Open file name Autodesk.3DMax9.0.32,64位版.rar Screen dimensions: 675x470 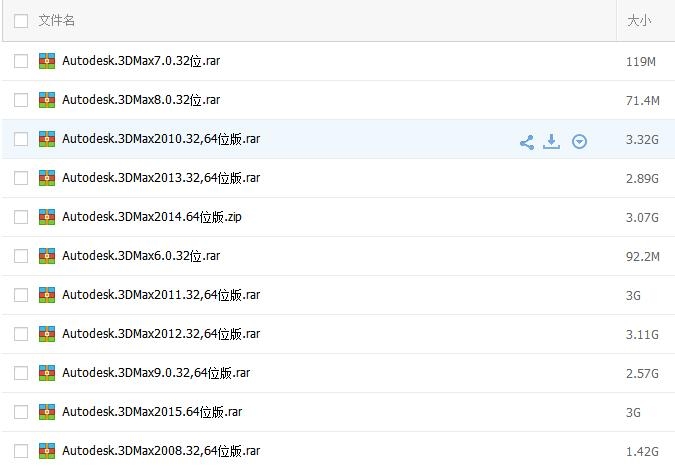pos(156,373)
